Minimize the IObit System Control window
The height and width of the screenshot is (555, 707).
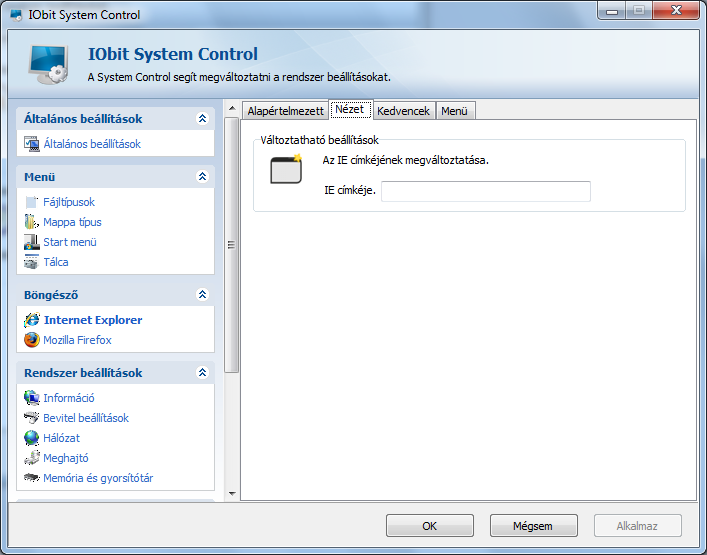coord(611,11)
